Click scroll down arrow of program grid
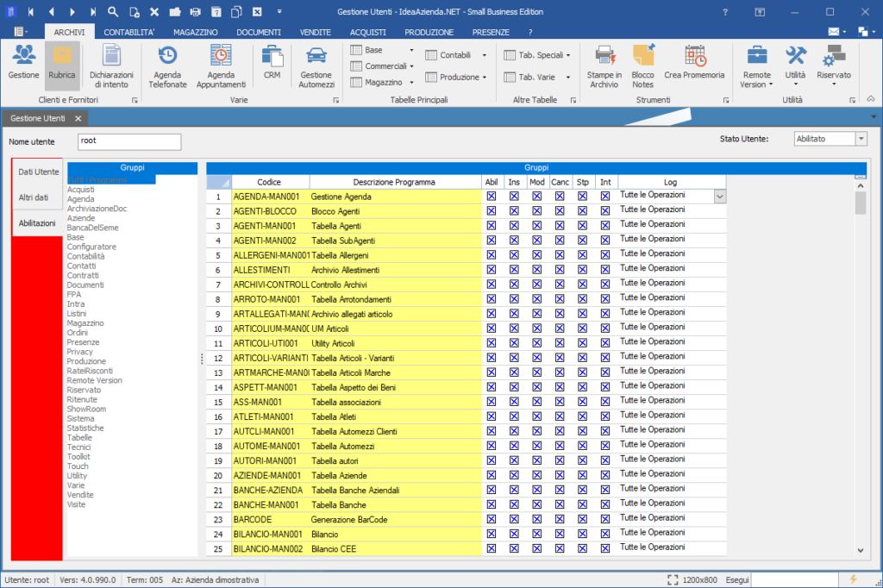The image size is (883, 588). coord(860,550)
